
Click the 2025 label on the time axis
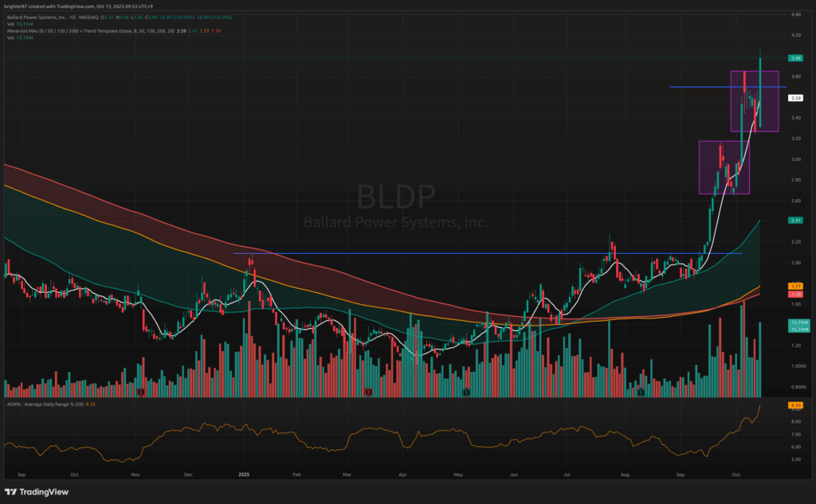(245, 473)
